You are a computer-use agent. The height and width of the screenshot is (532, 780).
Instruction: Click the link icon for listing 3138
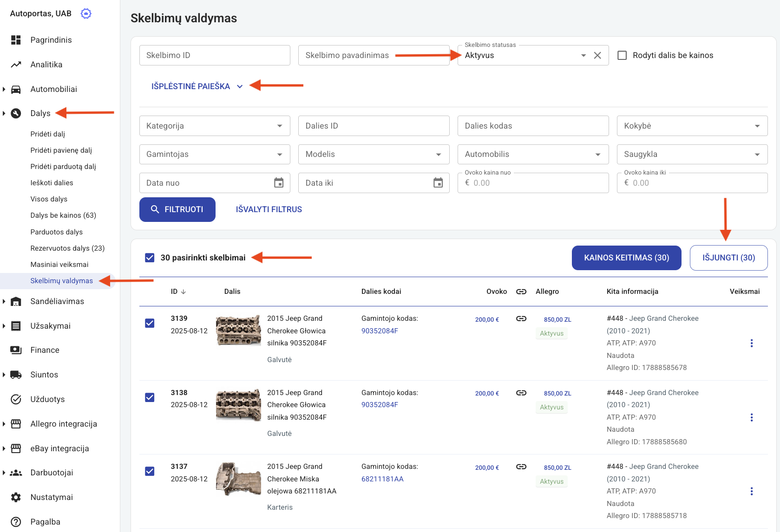(521, 393)
